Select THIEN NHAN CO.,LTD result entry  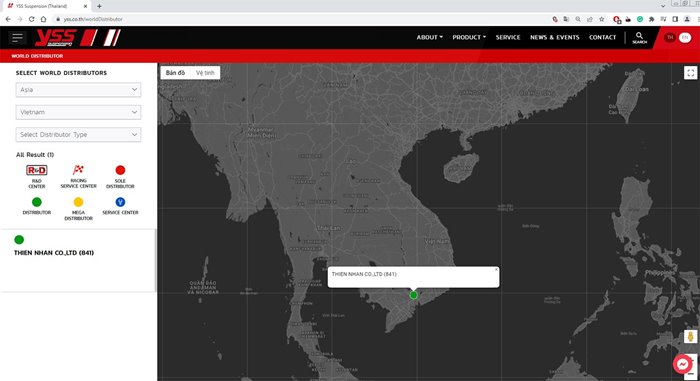coord(54,253)
